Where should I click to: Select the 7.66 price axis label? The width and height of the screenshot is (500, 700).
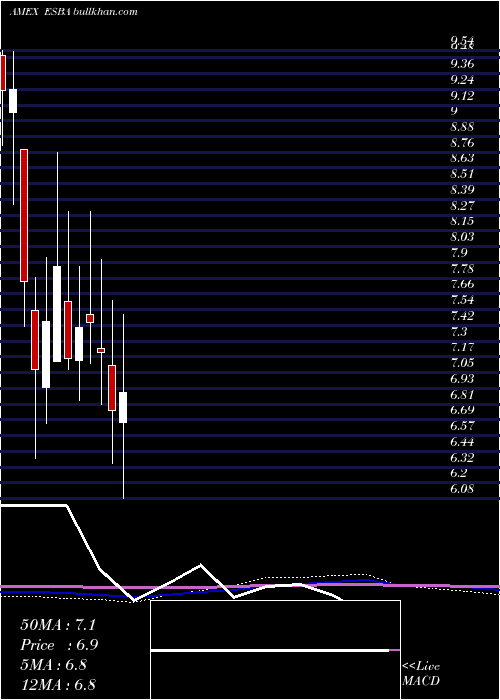click(x=462, y=284)
